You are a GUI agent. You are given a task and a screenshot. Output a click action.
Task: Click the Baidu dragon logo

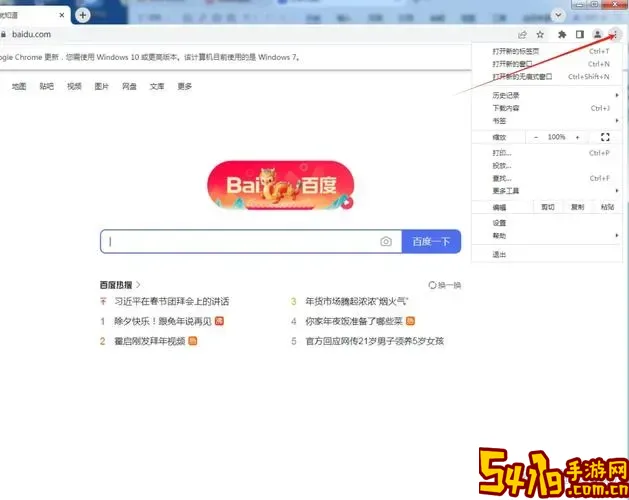[280, 185]
